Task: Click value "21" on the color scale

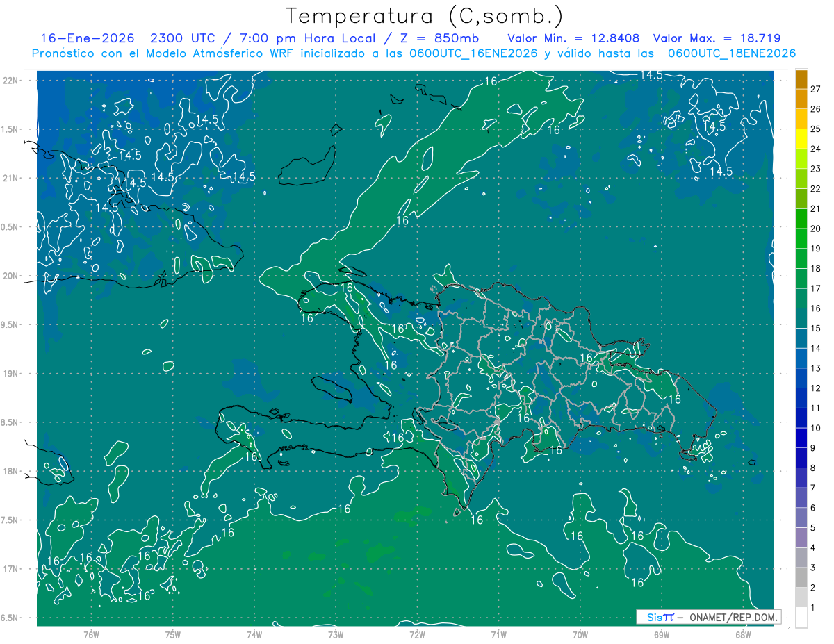Action: pos(816,208)
